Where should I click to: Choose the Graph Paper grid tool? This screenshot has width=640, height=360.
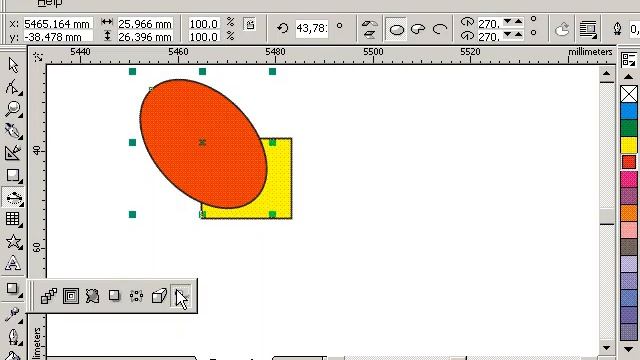(x=13, y=219)
